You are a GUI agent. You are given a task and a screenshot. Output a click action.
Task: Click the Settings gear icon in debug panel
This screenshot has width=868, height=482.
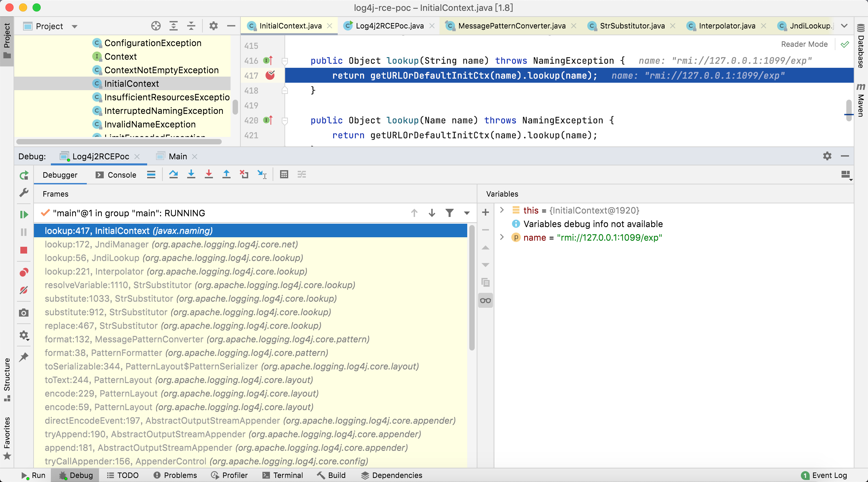[x=828, y=156]
